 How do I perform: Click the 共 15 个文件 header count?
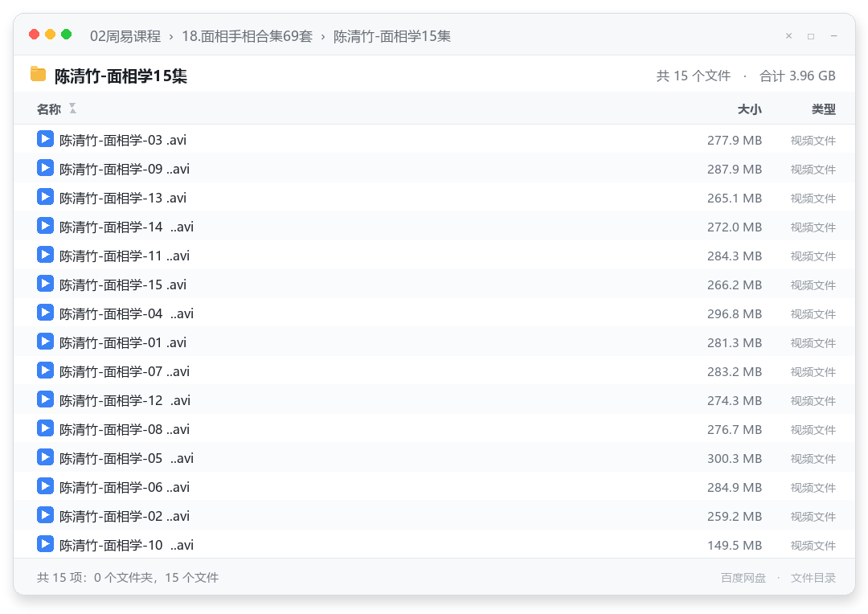click(694, 76)
